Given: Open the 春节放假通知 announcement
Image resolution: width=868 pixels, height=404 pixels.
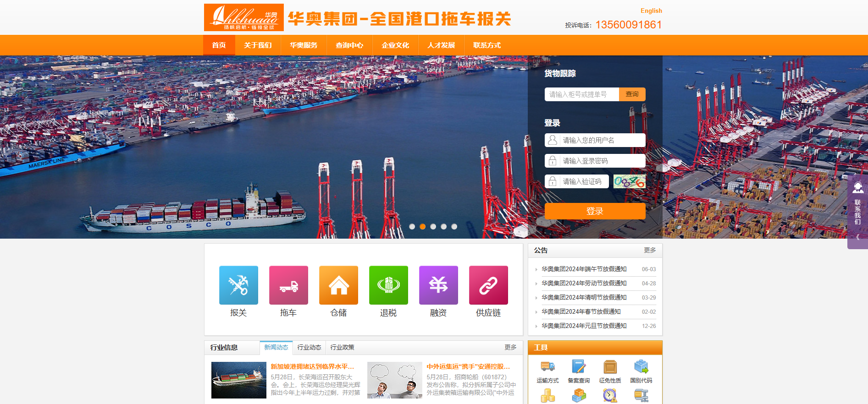Looking at the screenshot, I should [581, 312].
